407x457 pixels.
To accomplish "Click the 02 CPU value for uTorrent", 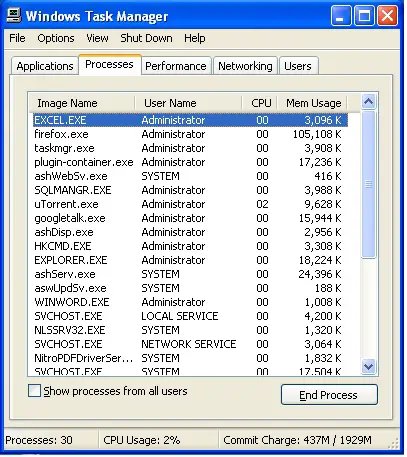I will 262,204.
